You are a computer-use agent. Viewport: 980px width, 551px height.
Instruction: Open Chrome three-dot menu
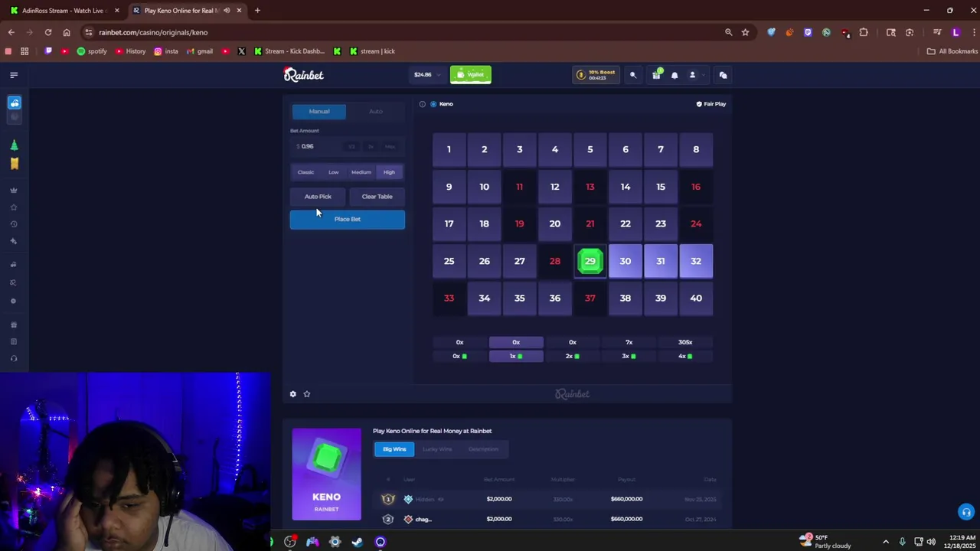tap(972, 32)
